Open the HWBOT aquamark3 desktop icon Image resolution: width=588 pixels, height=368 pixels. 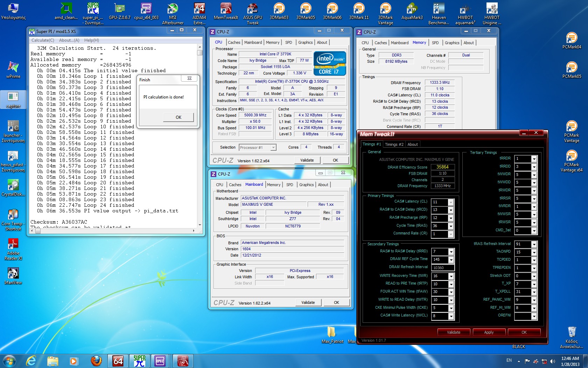465,14
